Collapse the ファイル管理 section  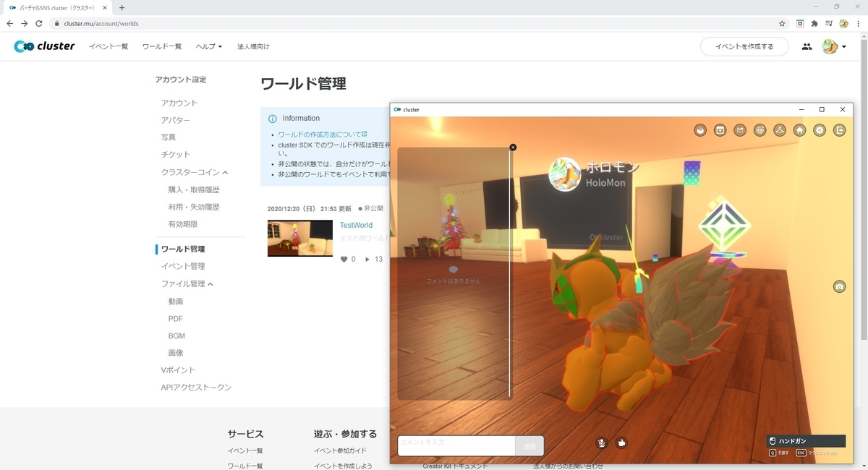pos(187,283)
